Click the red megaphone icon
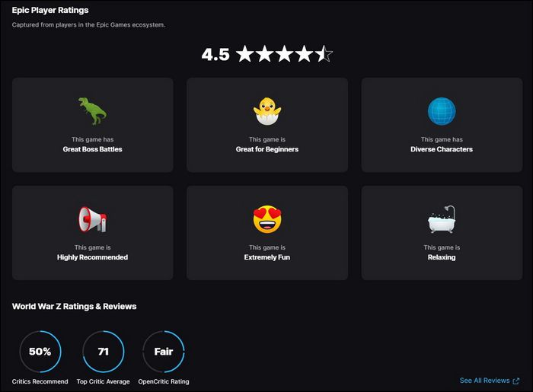533x392 pixels. (x=92, y=219)
